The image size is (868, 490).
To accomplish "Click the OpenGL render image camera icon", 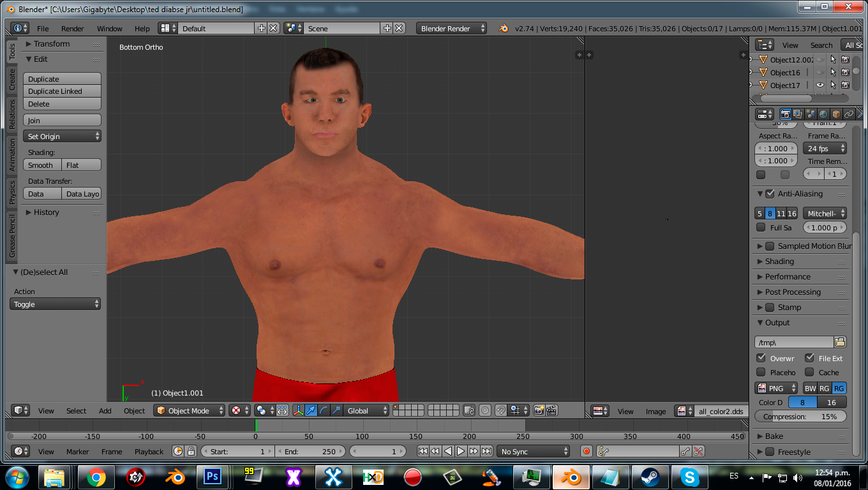I will 539,410.
